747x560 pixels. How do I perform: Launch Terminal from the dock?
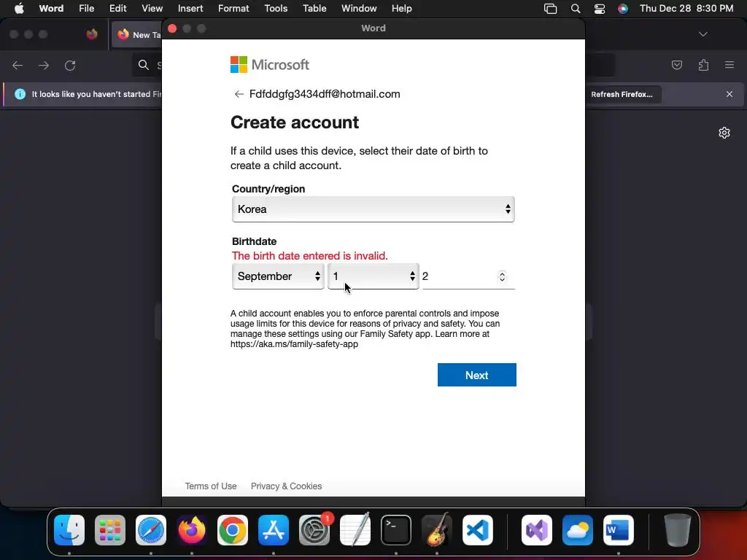click(396, 530)
